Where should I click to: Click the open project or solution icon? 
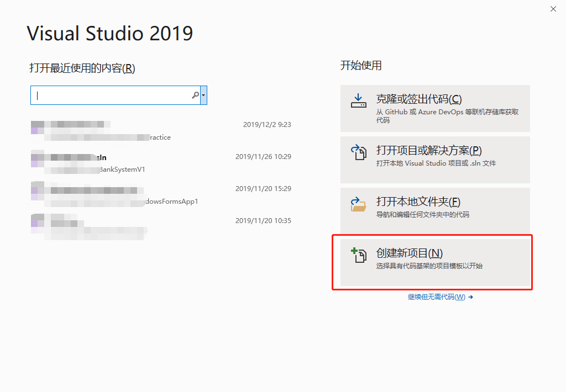[358, 152]
